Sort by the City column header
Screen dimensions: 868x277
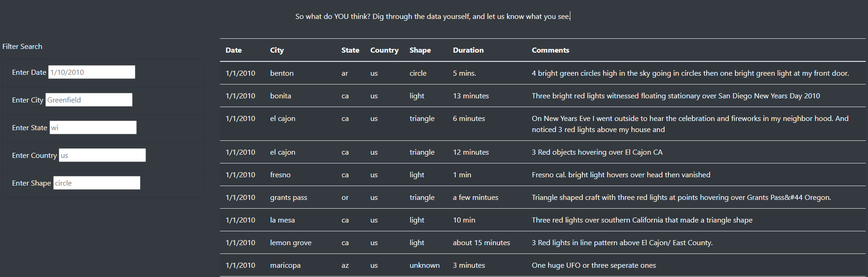point(277,50)
